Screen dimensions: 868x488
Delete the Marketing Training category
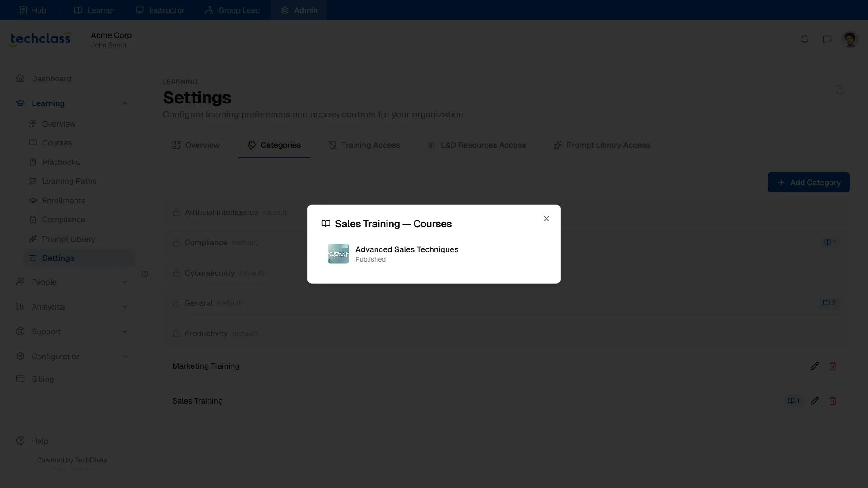click(833, 366)
